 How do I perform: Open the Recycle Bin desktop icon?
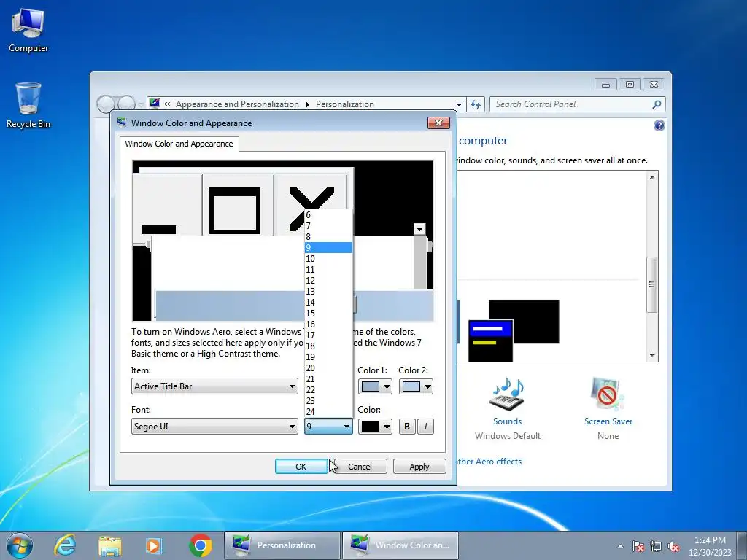tap(28, 105)
